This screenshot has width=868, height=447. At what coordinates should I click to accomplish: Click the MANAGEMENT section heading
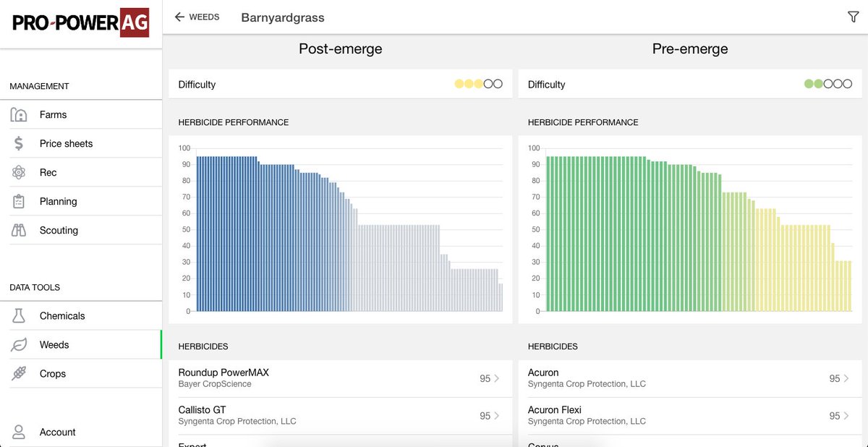coord(39,86)
